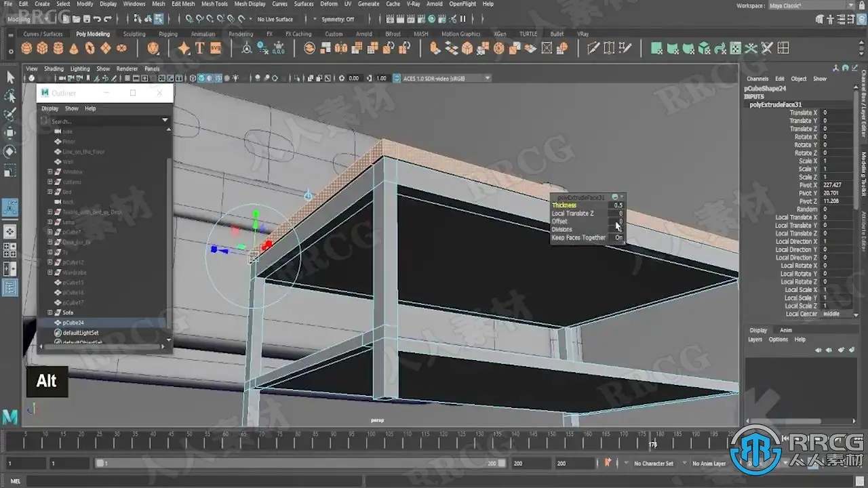
Task: Open the Mesh Tools menu
Action: [x=214, y=4]
